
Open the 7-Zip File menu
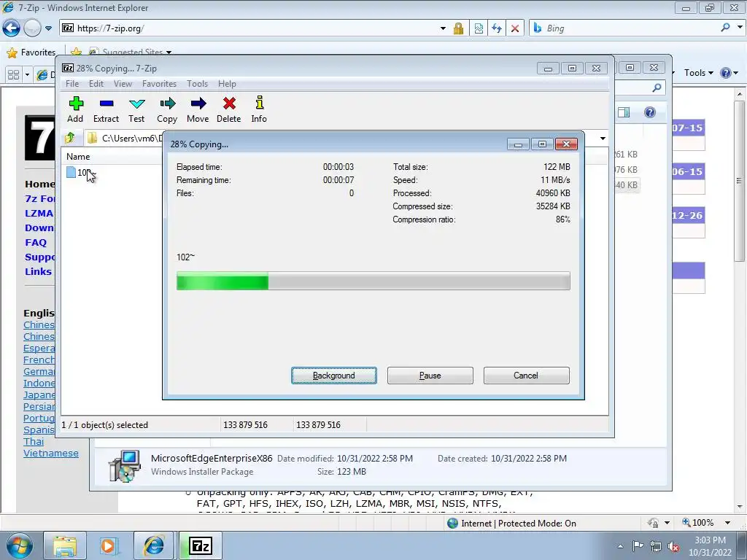click(x=72, y=84)
